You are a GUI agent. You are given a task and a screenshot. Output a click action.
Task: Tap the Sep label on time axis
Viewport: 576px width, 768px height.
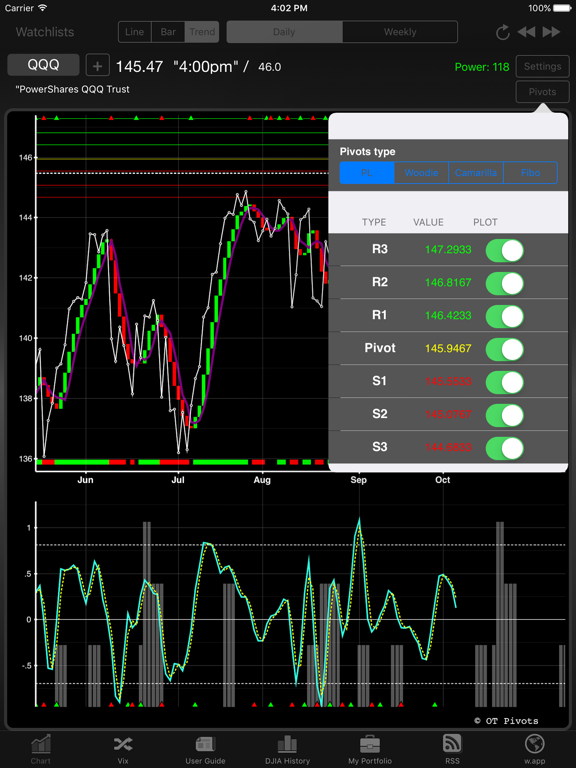point(359,480)
